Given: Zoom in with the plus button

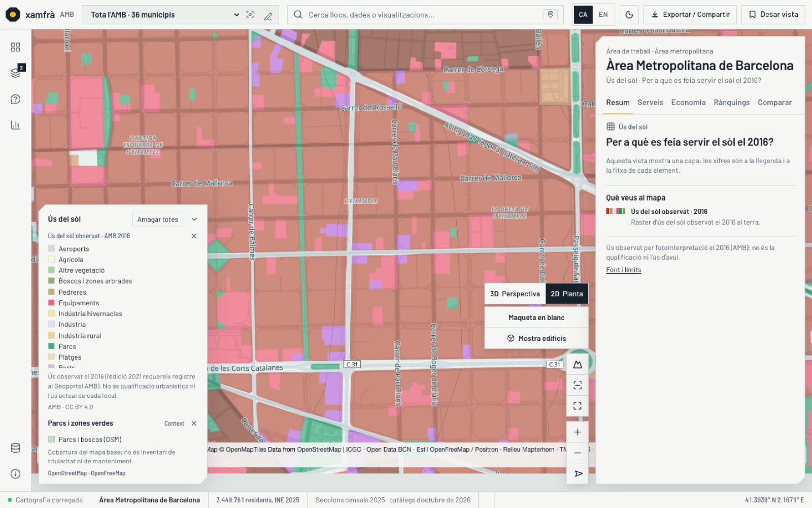Looking at the screenshot, I should (x=578, y=432).
